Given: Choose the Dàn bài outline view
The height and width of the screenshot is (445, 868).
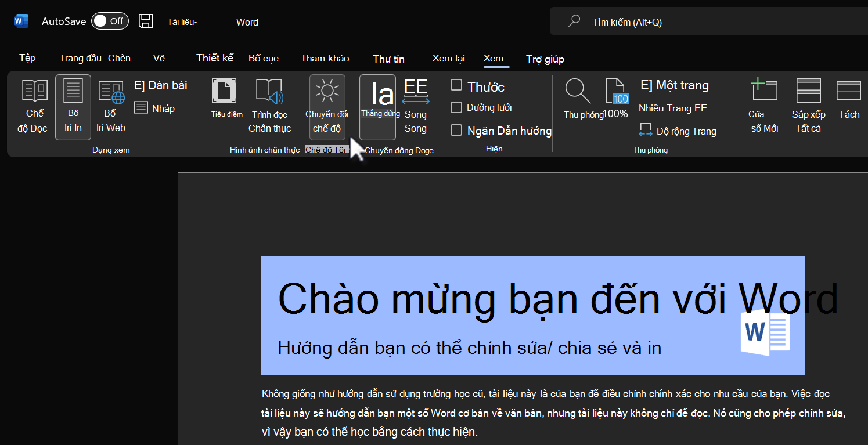Looking at the screenshot, I should [x=161, y=85].
